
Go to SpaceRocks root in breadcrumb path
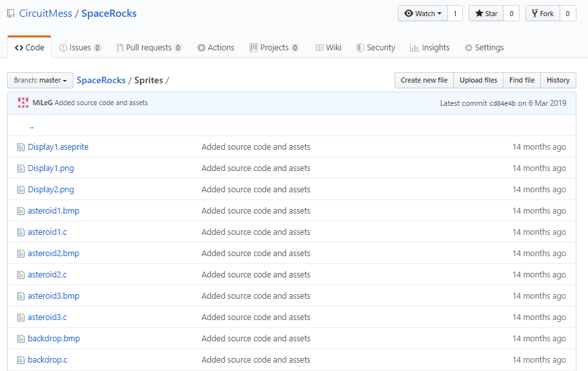pos(101,80)
